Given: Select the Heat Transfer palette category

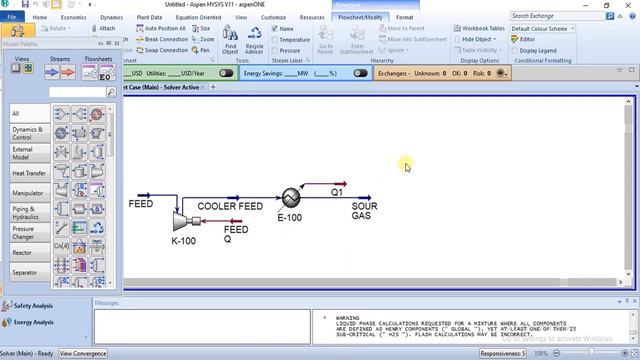Looking at the screenshot, I should coord(29,173).
